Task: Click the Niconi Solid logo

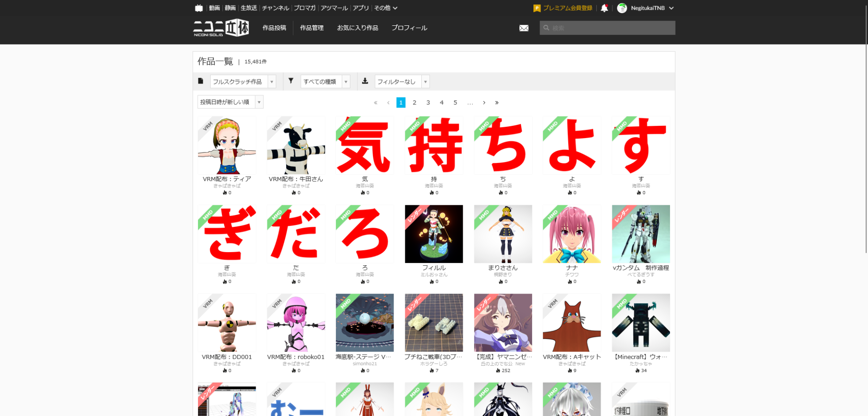Action: click(221, 28)
